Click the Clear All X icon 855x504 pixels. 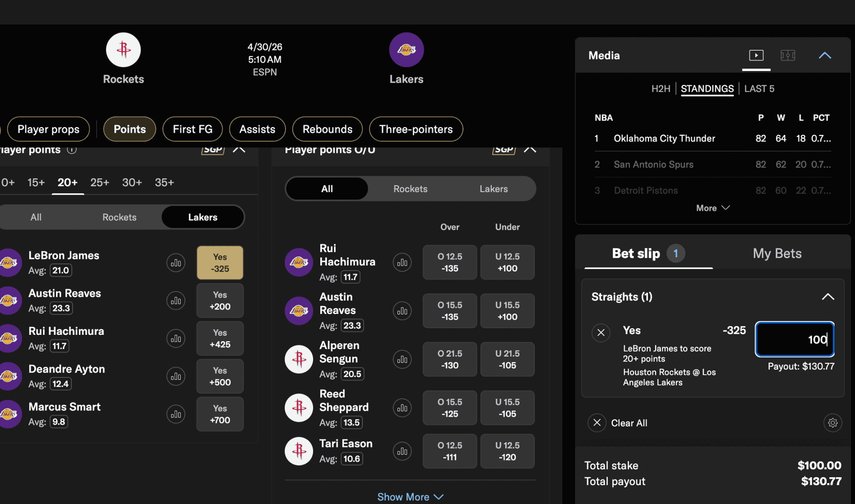pyautogui.click(x=597, y=423)
